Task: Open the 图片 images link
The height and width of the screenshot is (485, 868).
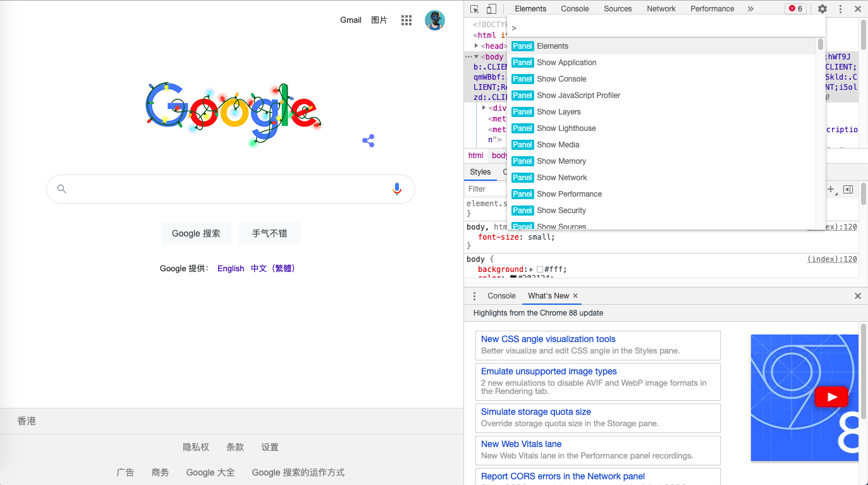Action: coord(379,20)
